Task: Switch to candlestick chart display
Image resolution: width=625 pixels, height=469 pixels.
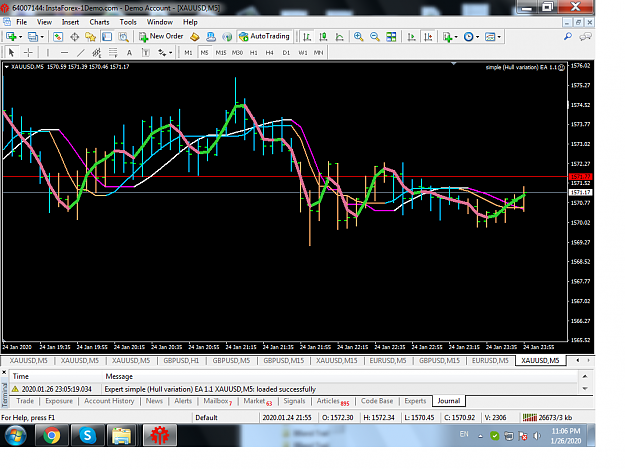Action: click(323, 37)
